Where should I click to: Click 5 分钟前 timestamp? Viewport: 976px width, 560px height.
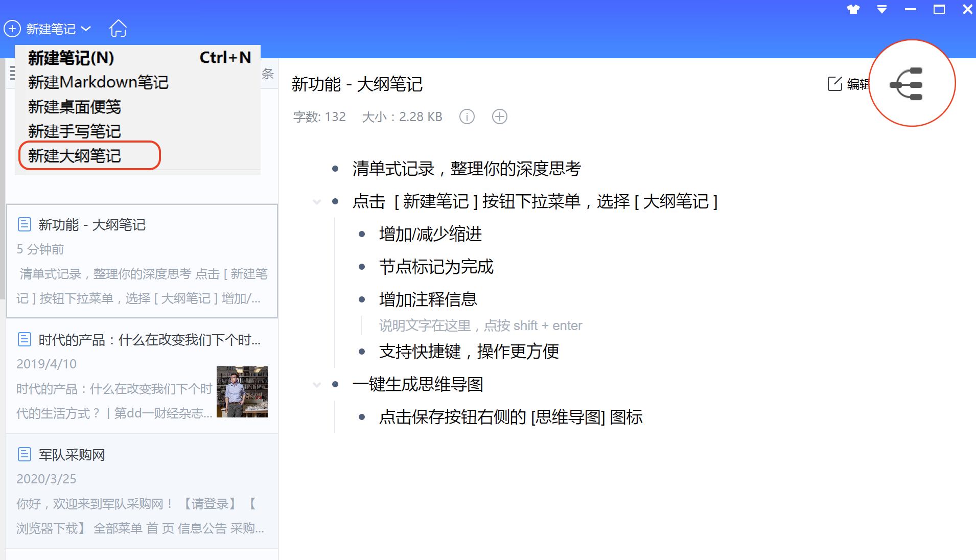click(x=40, y=249)
